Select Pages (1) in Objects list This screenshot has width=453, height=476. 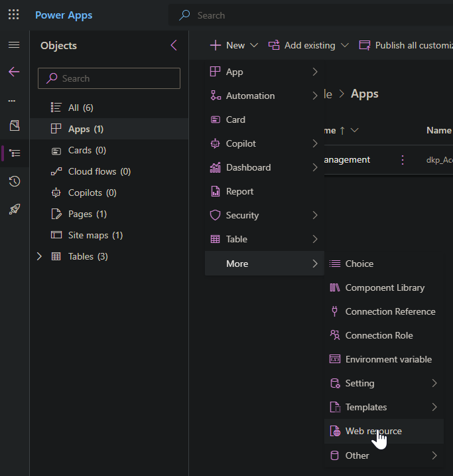[109, 214]
